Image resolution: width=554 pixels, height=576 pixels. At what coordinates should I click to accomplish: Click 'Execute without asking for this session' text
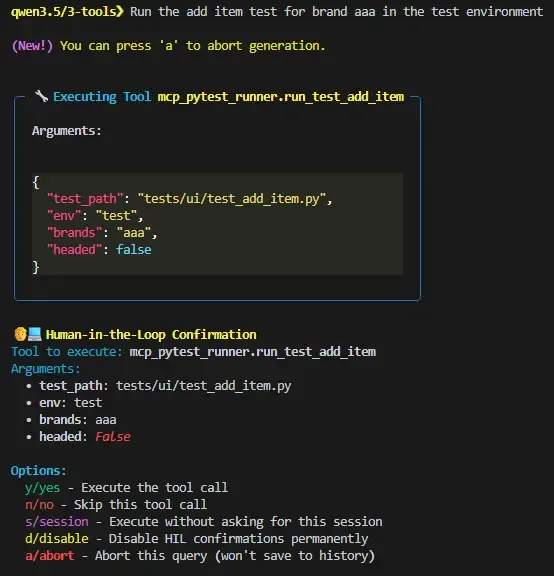click(x=246, y=522)
